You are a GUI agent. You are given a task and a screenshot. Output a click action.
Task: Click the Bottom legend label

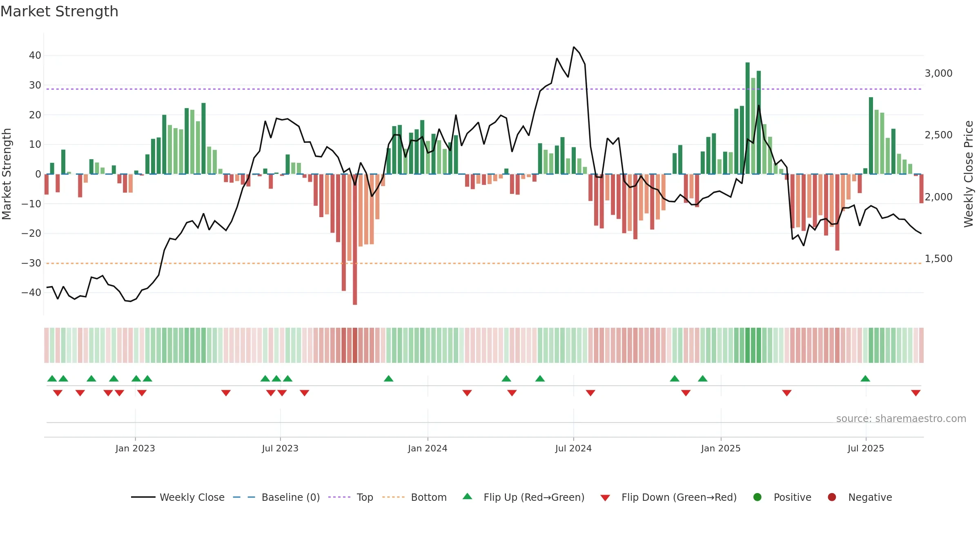(x=429, y=497)
